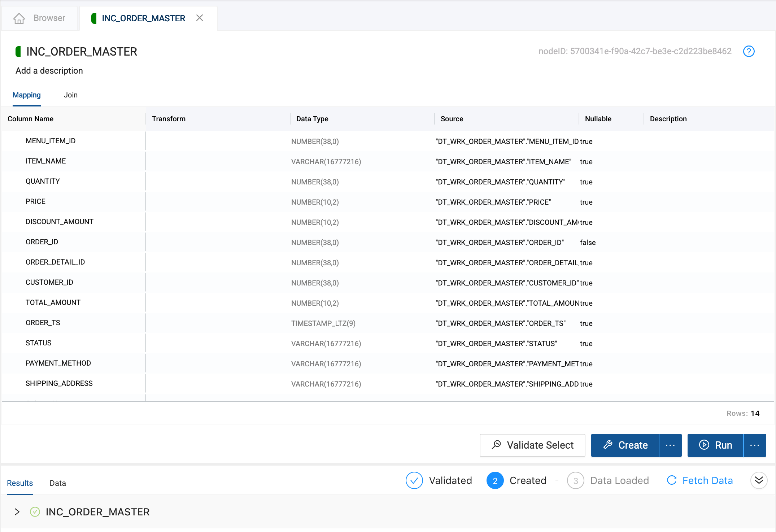Click Add a description field
776x532 pixels.
point(49,71)
